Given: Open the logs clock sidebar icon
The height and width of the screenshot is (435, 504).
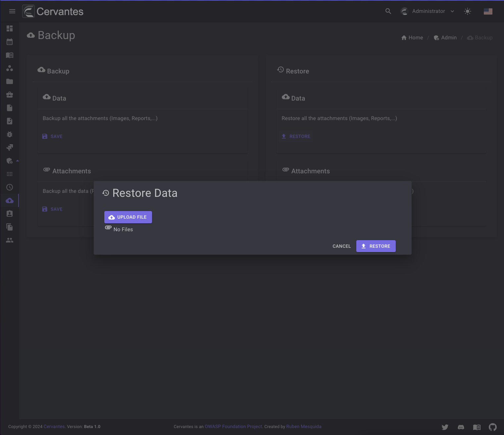Looking at the screenshot, I should [x=10, y=187].
